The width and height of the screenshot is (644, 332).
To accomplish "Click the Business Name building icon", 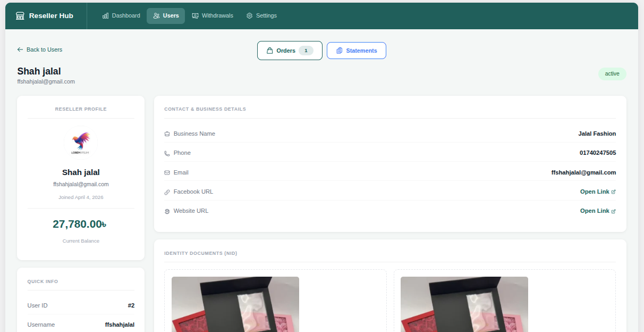I will (x=167, y=134).
